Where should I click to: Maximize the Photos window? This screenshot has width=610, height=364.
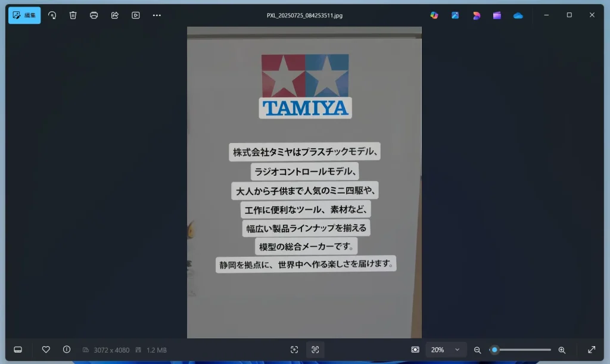[569, 15]
